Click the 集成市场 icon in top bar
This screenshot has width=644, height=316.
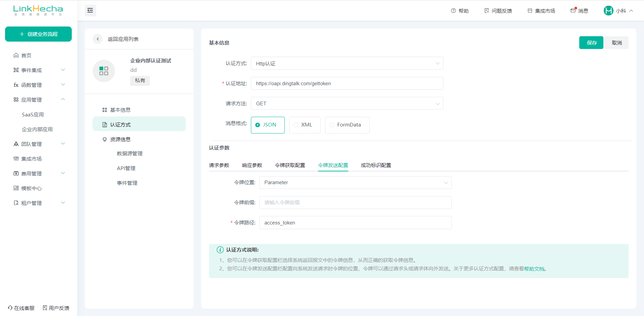[530, 11]
